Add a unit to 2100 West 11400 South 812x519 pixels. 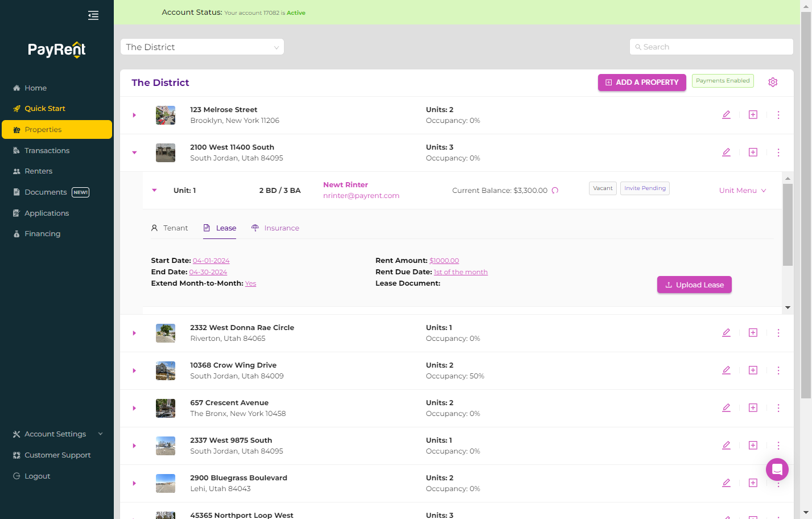pos(753,153)
